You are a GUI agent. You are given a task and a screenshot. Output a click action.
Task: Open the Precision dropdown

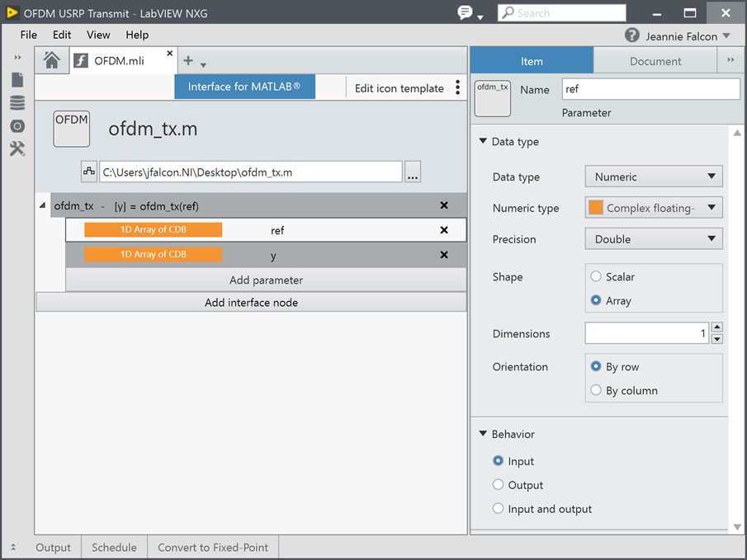pos(653,239)
